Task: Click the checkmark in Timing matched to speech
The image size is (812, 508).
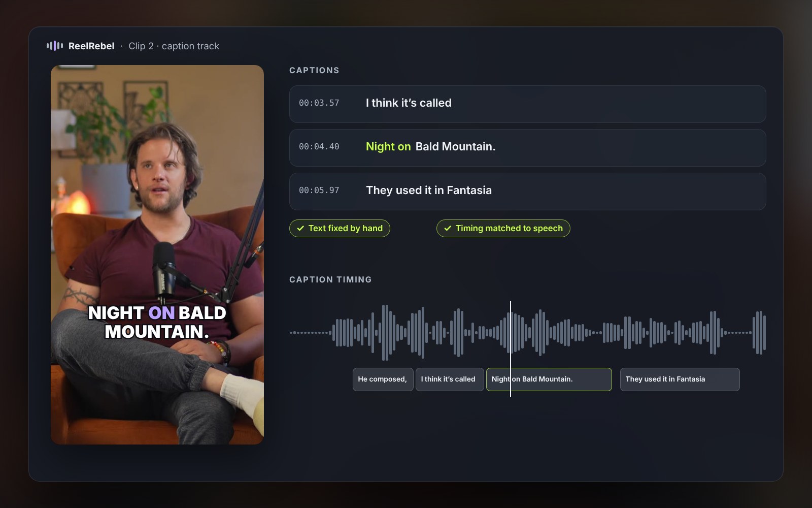Action: 448,229
